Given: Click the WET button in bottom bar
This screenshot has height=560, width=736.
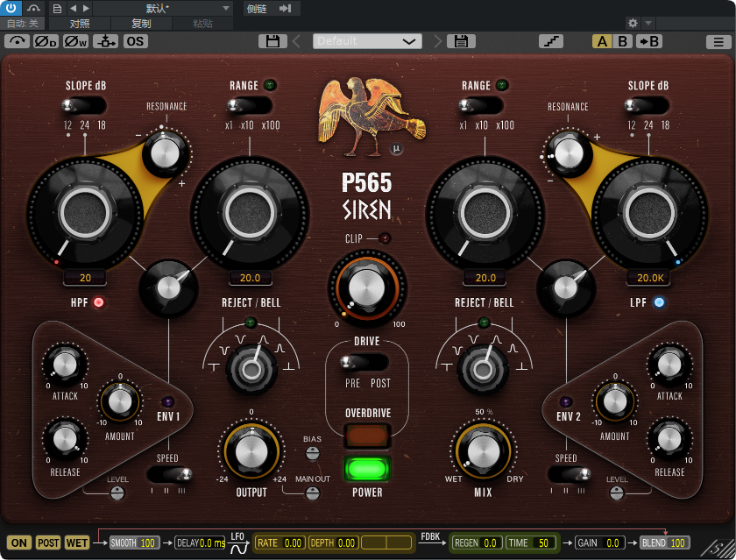Looking at the screenshot, I should [x=77, y=543].
